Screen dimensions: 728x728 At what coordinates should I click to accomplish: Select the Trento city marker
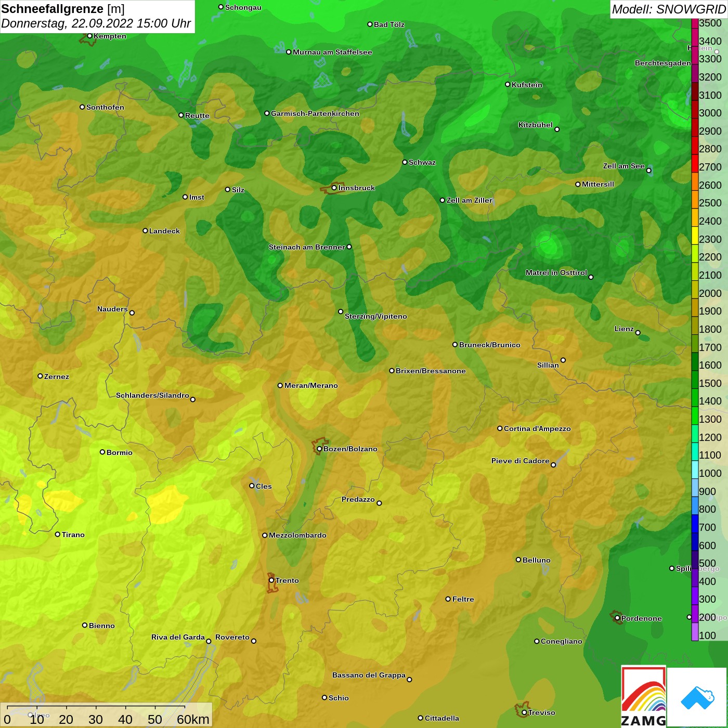(x=271, y=580)
